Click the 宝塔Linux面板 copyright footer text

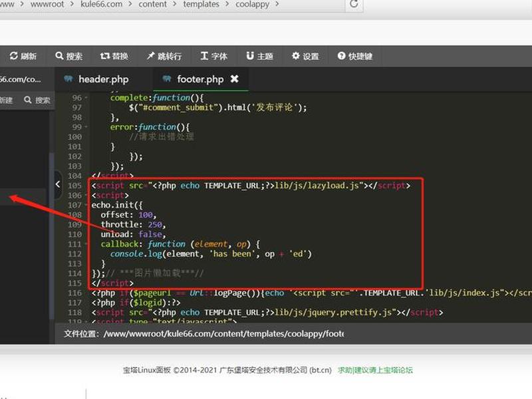[x=227, y=370]
